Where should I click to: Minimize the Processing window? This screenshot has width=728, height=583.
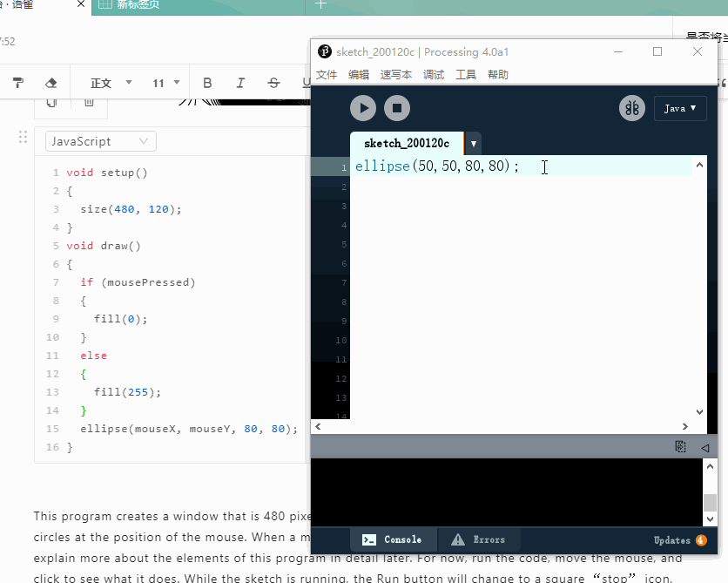(x=618, y=51)
